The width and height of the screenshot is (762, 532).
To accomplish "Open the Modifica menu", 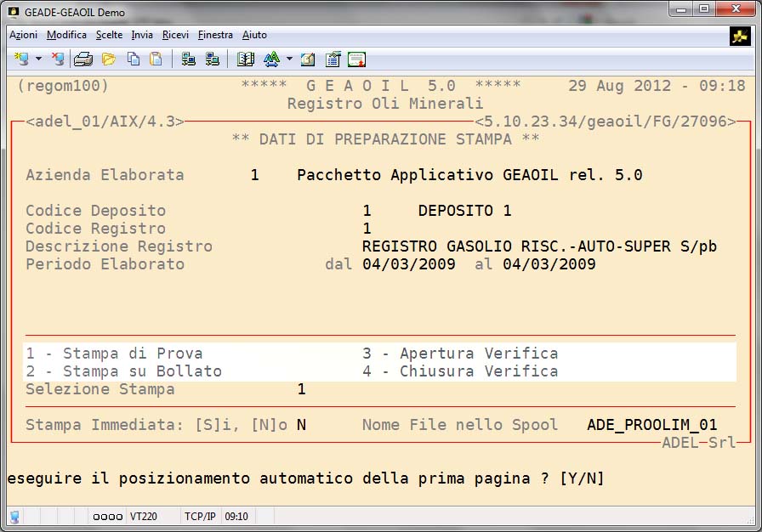I will (x=66, y=35).
